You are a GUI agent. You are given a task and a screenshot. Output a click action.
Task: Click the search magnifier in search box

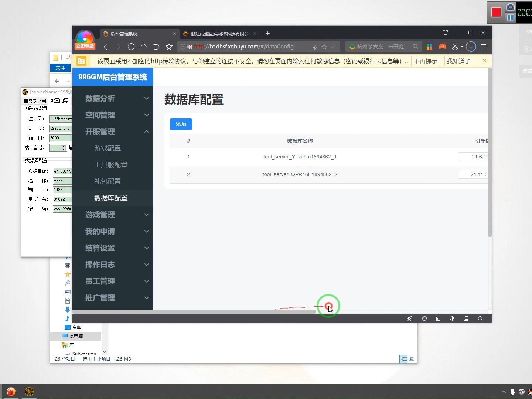click(415, 47)
